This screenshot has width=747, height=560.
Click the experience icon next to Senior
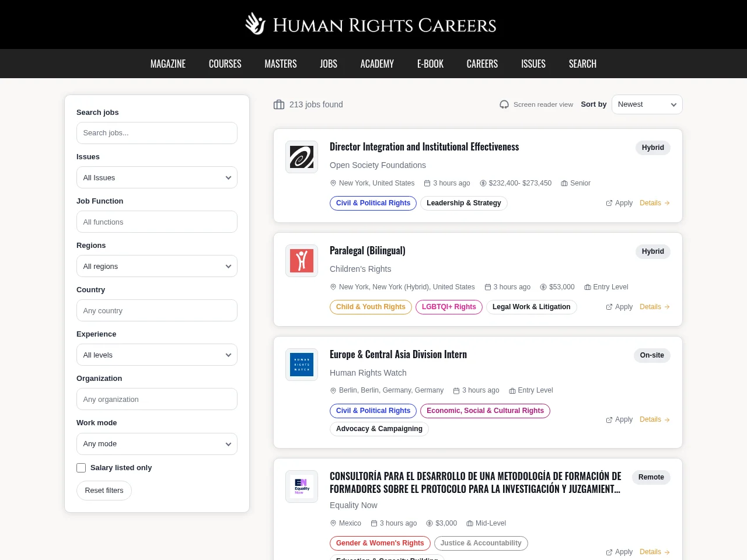(564, 183)
